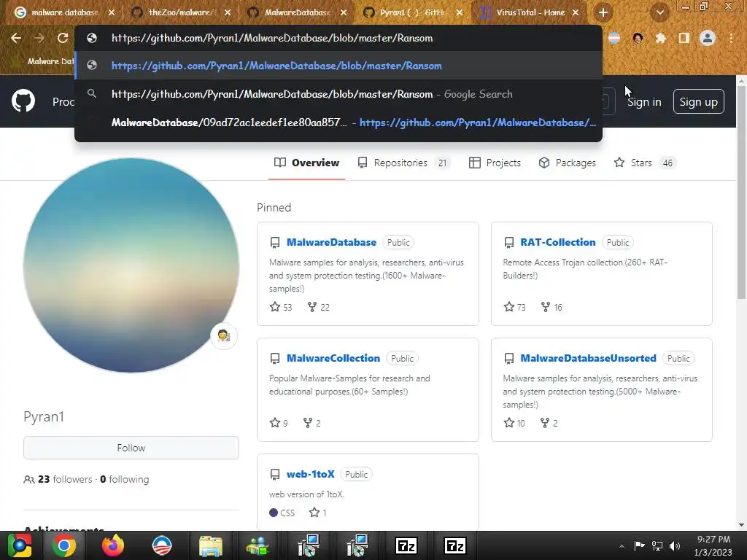
Task: Open the Repositories tab
Action: 403,163
